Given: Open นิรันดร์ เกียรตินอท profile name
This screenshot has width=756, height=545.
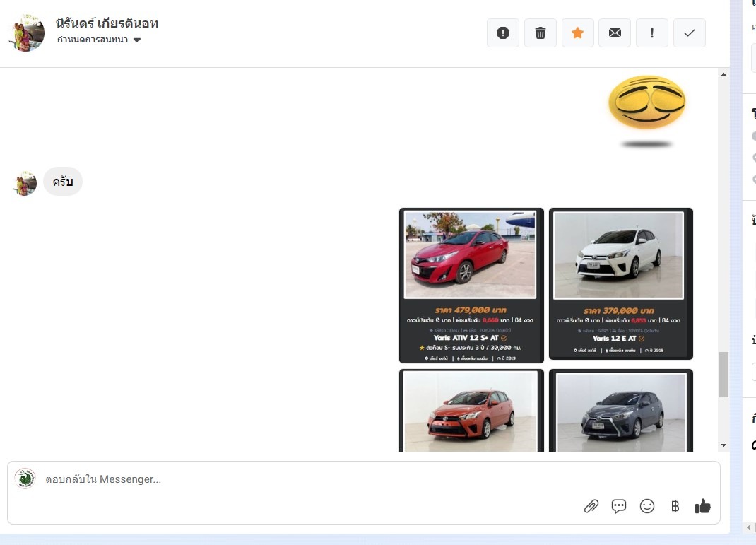Looking at the screenshot, I should [107, 23].
